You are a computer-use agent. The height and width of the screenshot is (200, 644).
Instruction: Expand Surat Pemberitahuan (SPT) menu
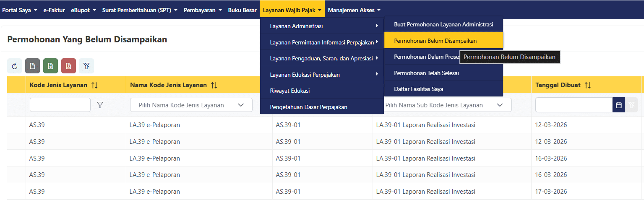[x=140, y=10]
